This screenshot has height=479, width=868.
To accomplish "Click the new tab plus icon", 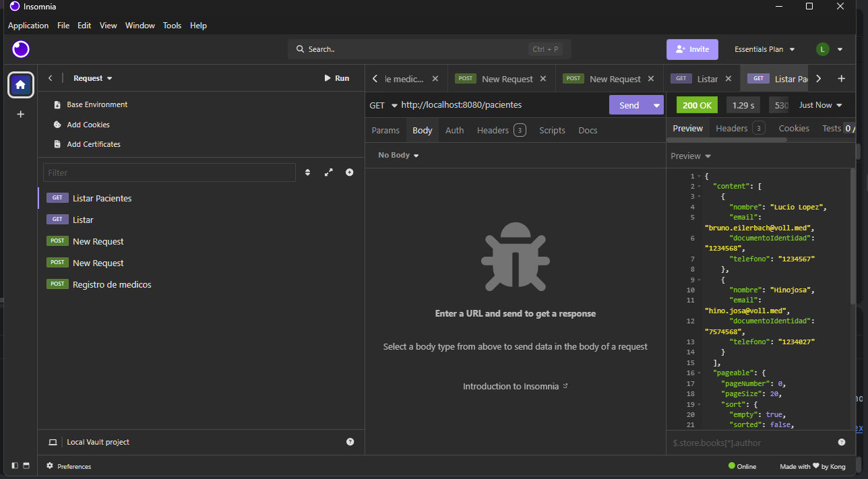I will pos(841,79).
